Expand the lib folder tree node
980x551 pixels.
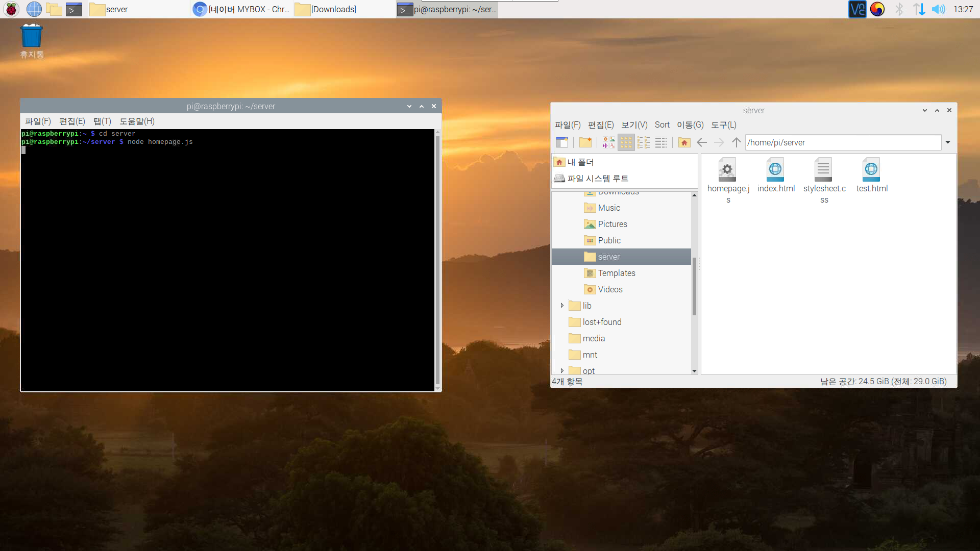pos(562,306)
